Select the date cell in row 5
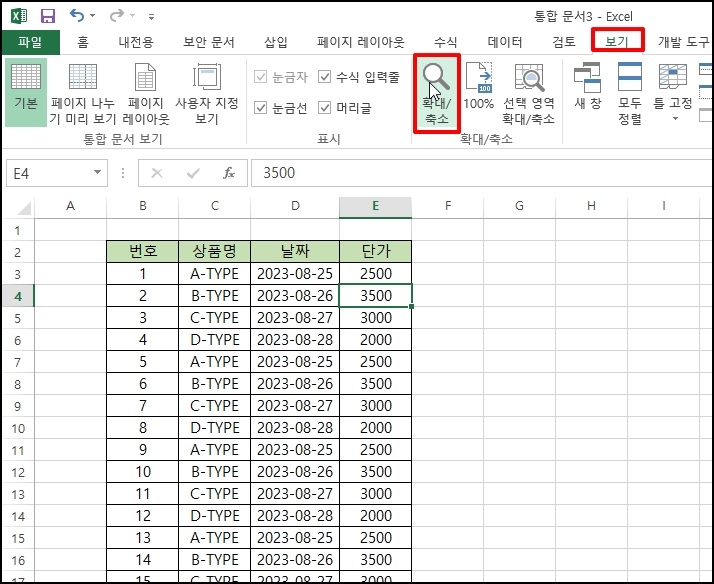714x584 pixels. (x=295, y=318)
